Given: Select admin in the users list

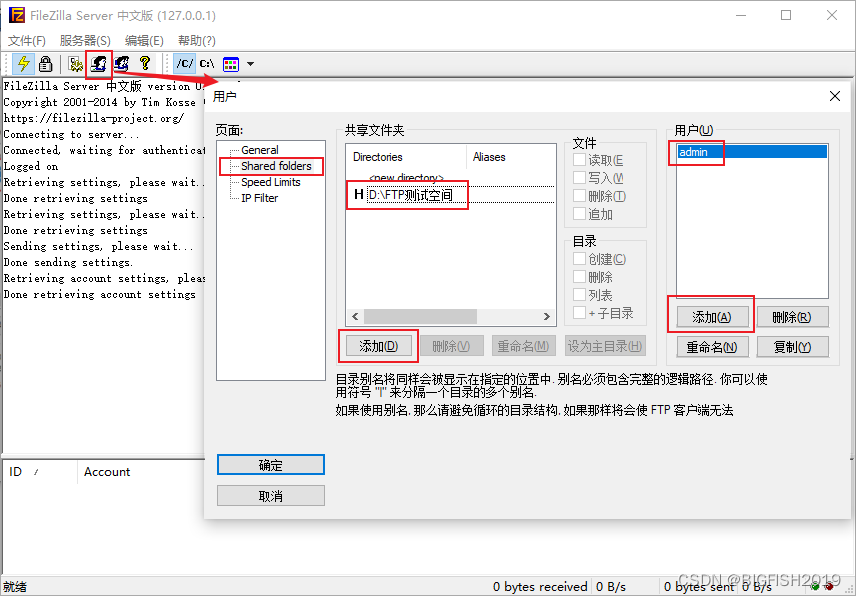Looking at the screenshot, I should coord(752,152).
